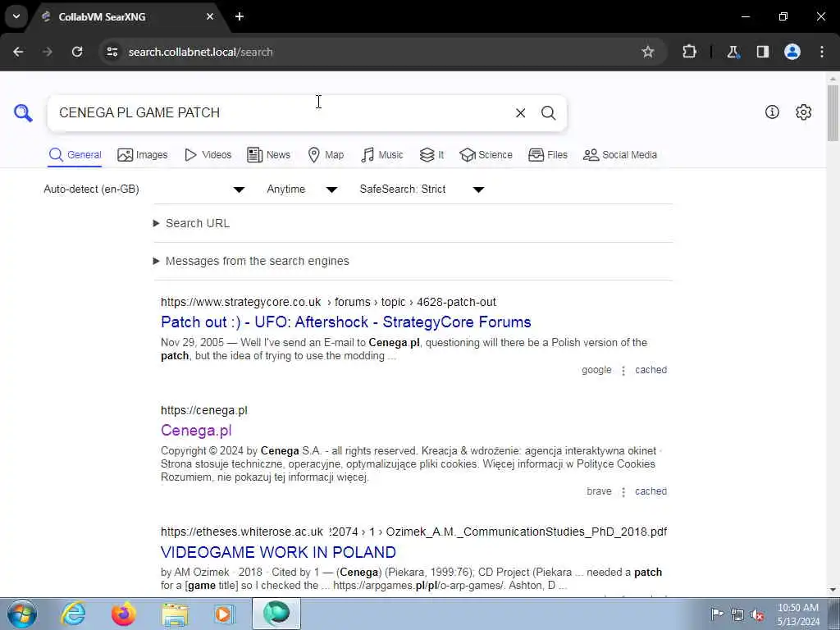Bookmark this page with star
The width and height of the screenshot is (840, 630).
click(648, 52)
